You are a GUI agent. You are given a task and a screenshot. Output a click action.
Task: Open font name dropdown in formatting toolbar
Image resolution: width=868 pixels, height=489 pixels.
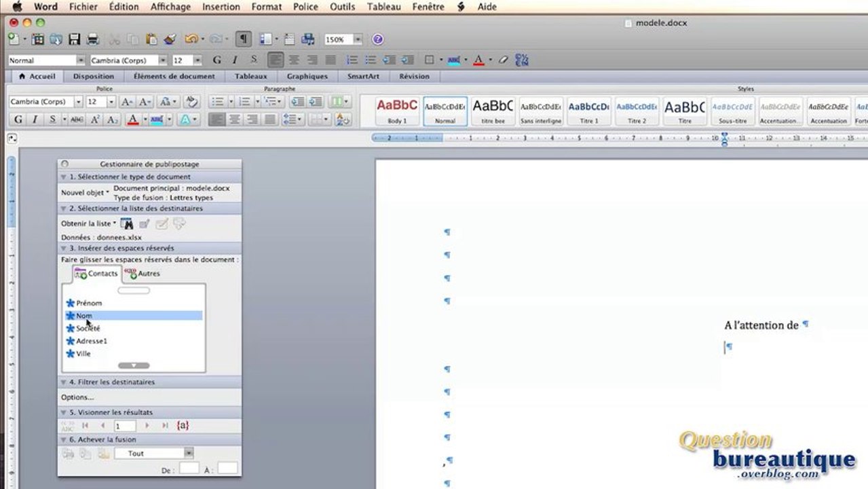(162, 60)
